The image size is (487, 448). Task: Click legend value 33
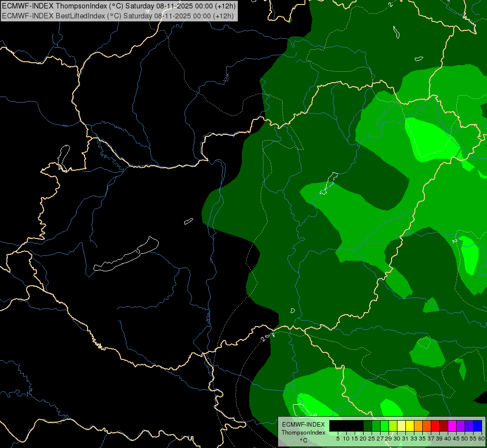pyautogui.click(x=414, y=439)
